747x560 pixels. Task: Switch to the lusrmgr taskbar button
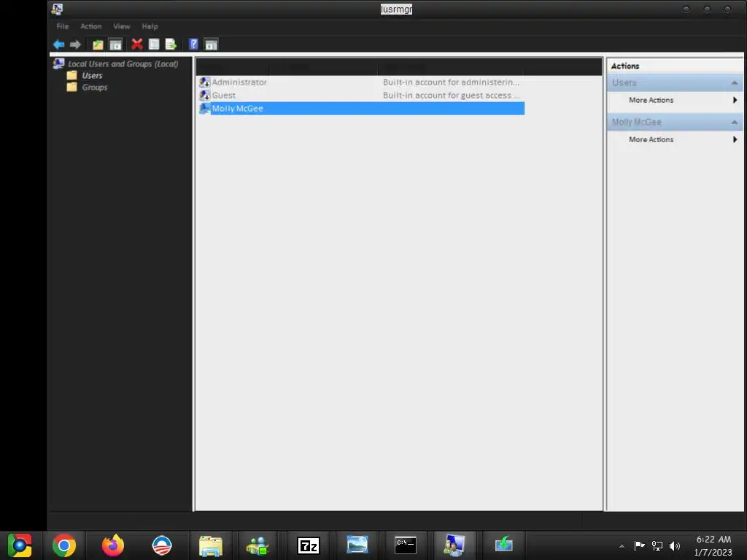[x=454, y=545]
